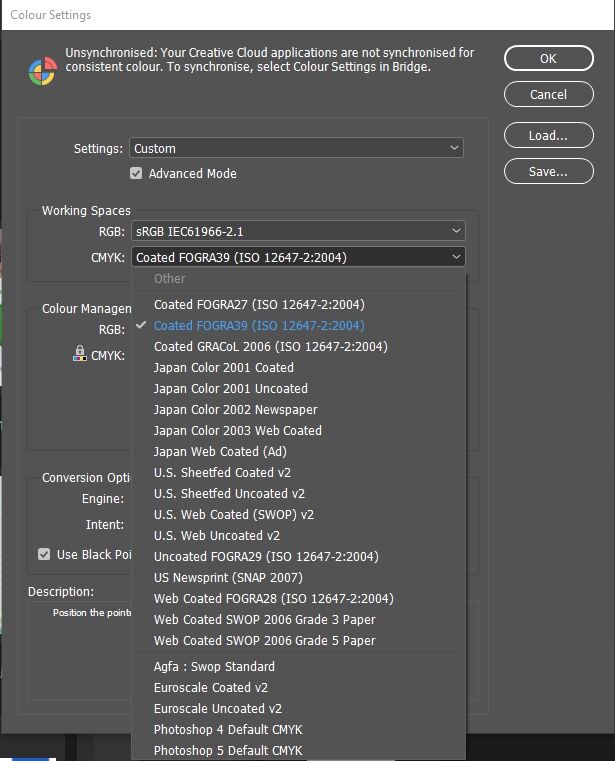Screen dimensions: 615x761
Task: Select US Newsprint (SNAP 2007)
Action: point(228,578)
